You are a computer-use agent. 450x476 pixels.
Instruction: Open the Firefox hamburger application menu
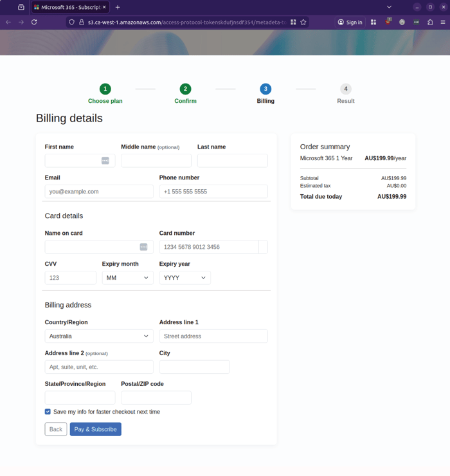443,22
